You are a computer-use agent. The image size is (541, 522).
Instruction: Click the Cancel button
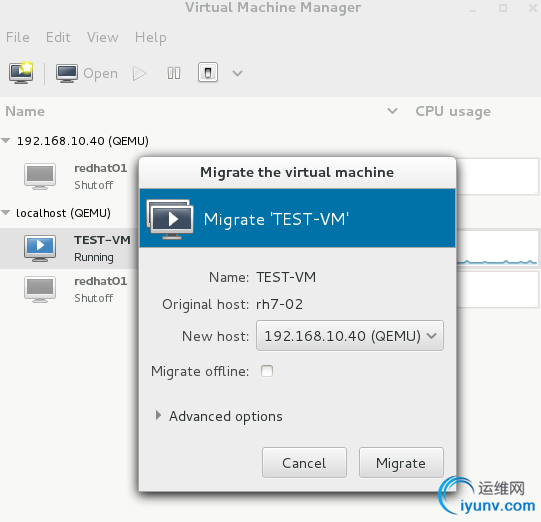[304, 463]
